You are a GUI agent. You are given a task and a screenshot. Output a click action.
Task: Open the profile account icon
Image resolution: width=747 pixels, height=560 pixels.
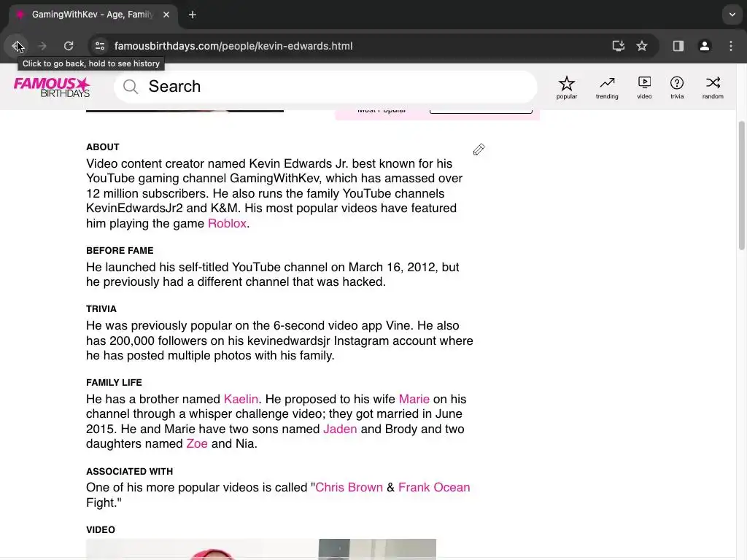coord(704,46)
